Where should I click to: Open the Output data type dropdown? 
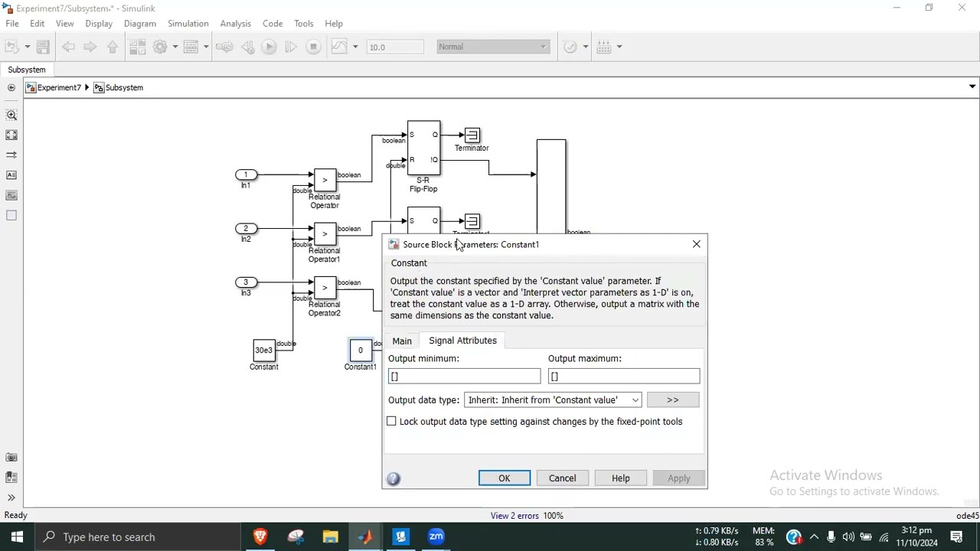coord(553,400)
